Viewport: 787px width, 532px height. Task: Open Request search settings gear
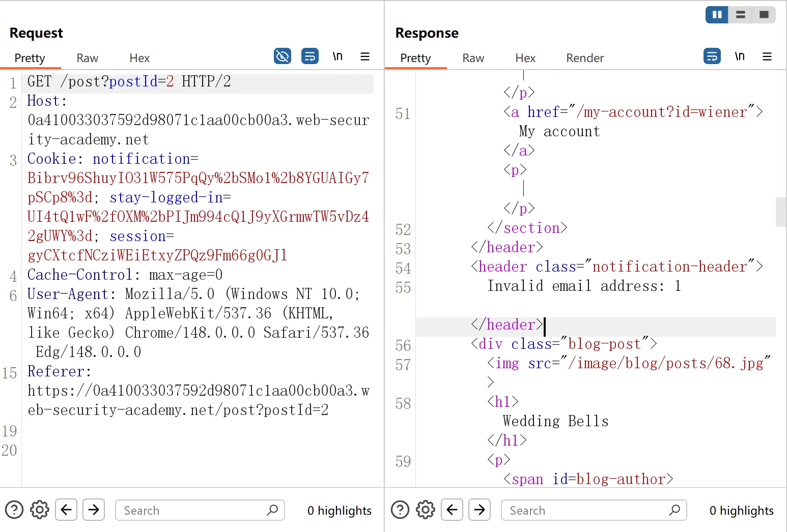[40, 510]
